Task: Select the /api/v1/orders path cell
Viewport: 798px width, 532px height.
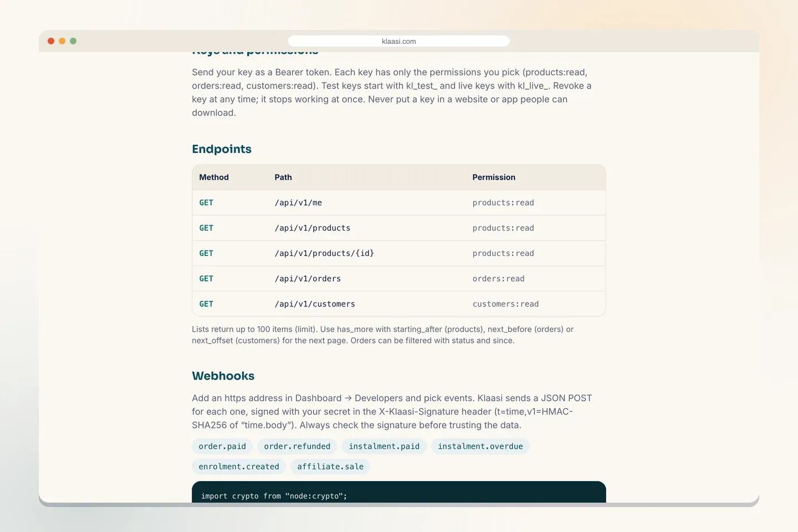Action: (x=308, y=279)
